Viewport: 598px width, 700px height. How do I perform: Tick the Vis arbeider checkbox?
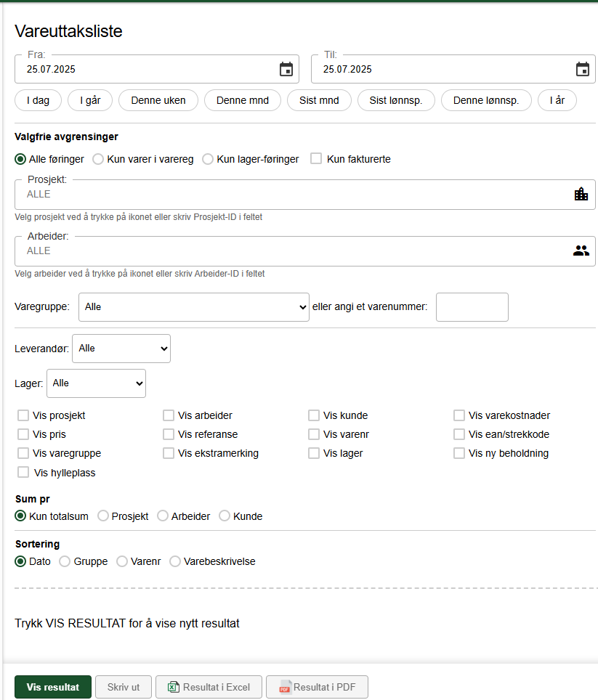pos(169,415)
